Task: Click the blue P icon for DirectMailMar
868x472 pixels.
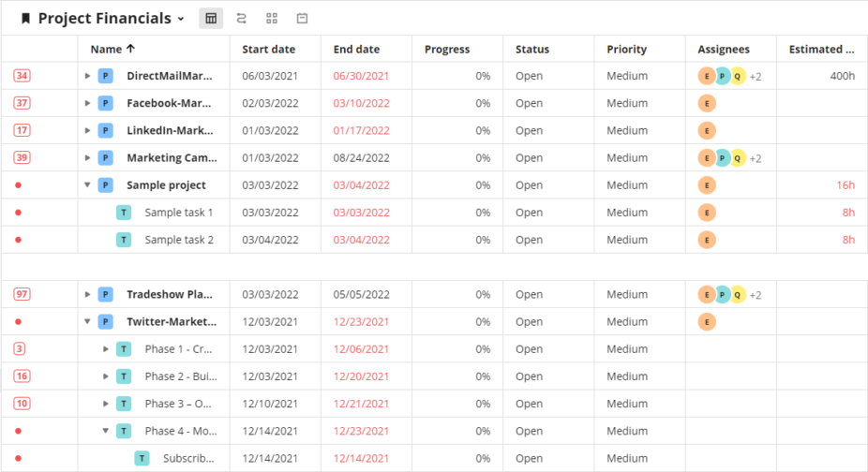Action: [106, 76]
